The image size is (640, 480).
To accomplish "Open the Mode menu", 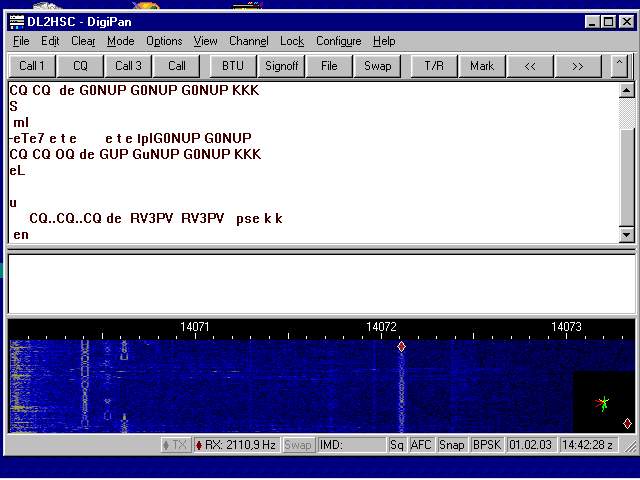I will (121, 41).
